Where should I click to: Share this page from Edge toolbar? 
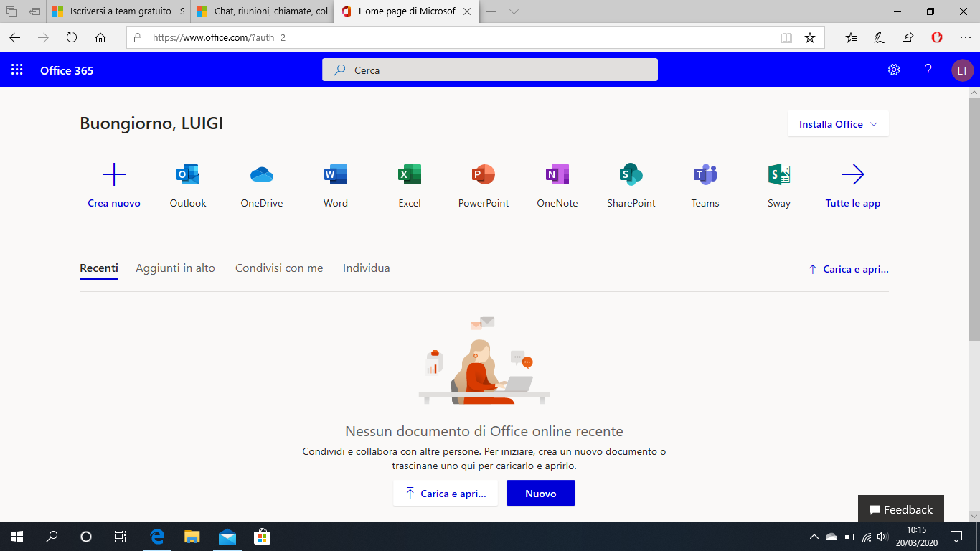(x=908, y=38)
